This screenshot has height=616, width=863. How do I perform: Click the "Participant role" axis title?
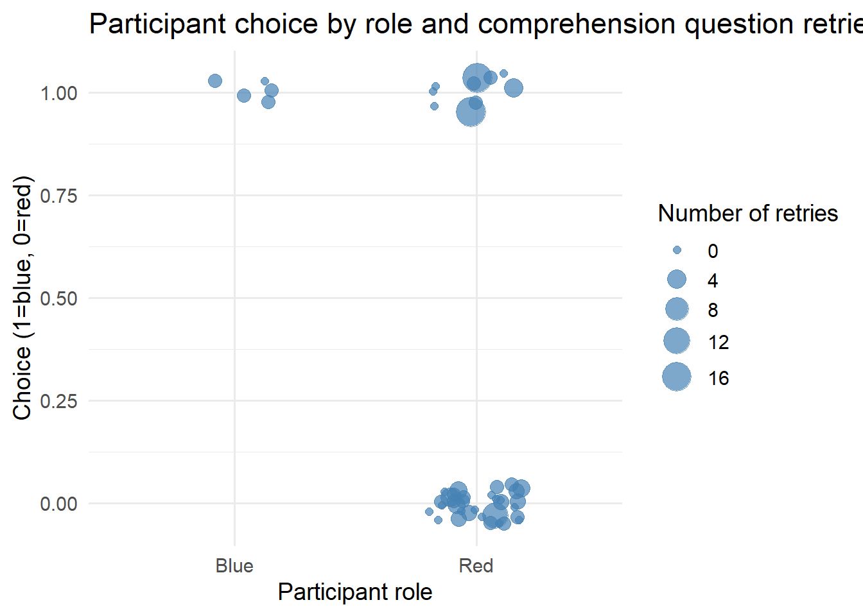[355, 592]
